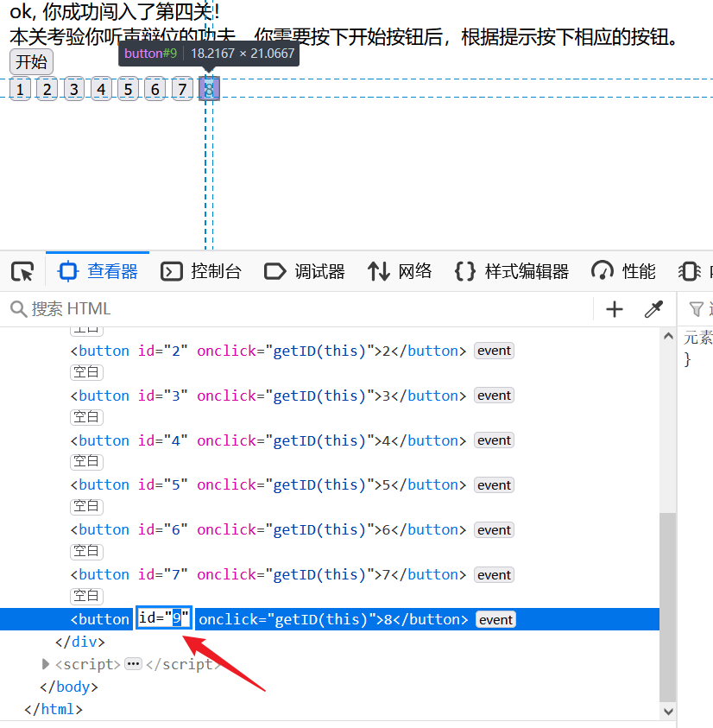
Task: Click page button 3
Action: coord(74,89)
